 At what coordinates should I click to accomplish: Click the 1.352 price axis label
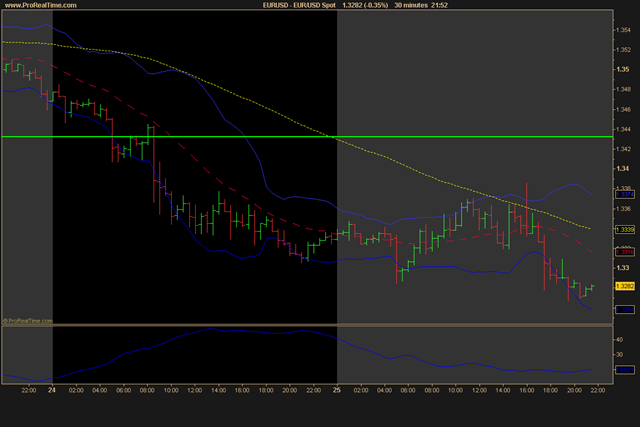click(x=623, y=50)
